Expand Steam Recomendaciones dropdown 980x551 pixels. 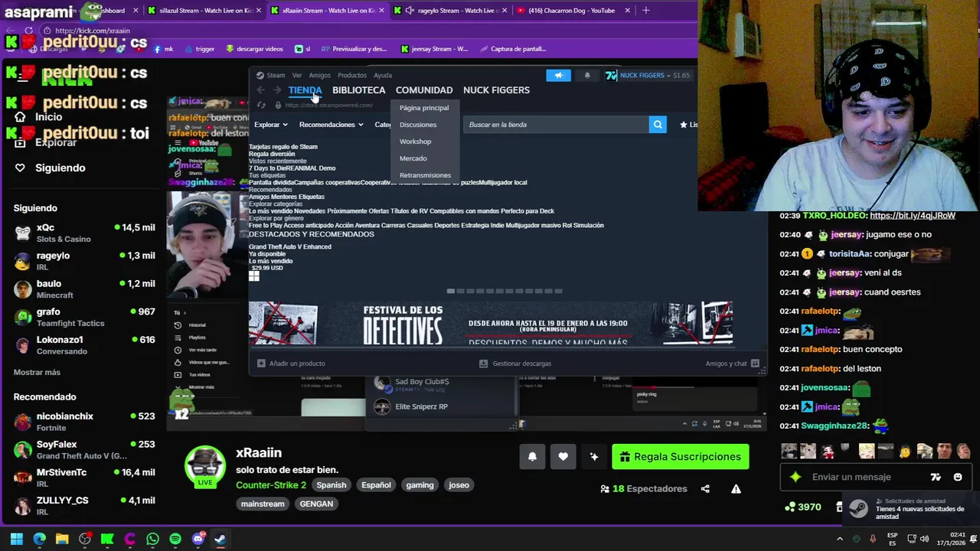click(331, 125)
